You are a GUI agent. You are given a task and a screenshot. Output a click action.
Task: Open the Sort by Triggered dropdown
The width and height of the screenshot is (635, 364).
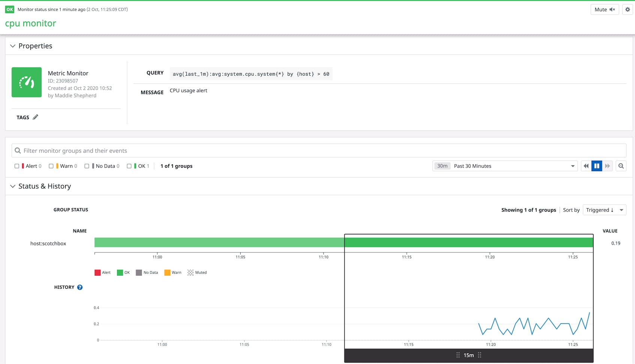point(604,210)
